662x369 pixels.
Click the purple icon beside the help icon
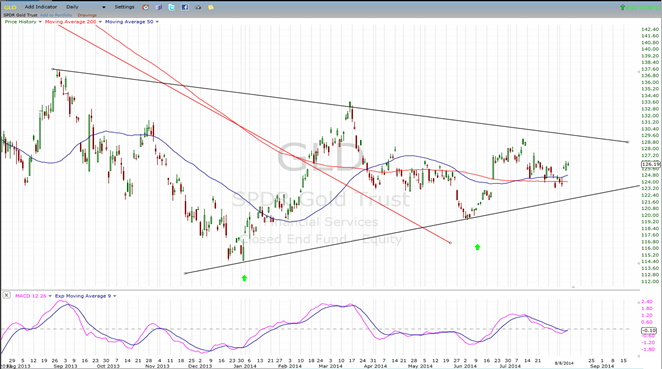[x=159, y=7]
